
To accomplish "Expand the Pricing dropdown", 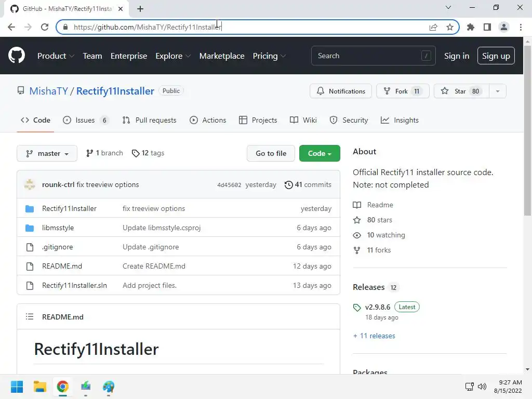I will [270, 56].
